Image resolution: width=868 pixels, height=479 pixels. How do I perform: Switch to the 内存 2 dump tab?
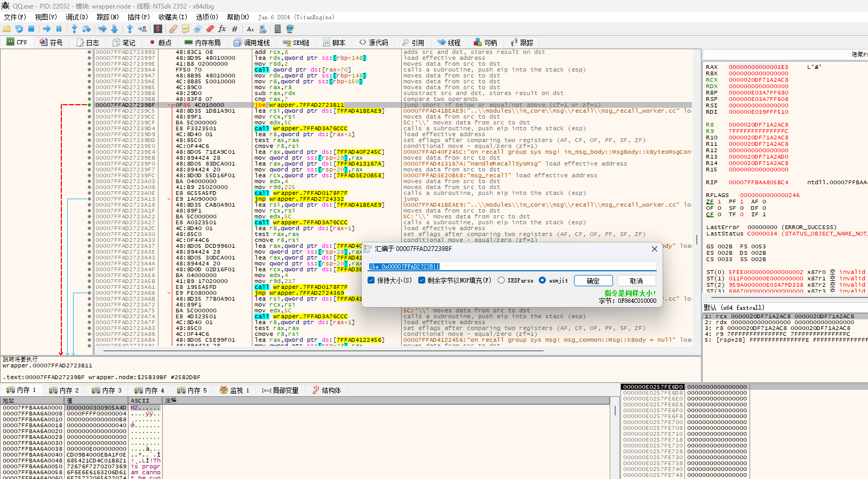pos(64,390)
